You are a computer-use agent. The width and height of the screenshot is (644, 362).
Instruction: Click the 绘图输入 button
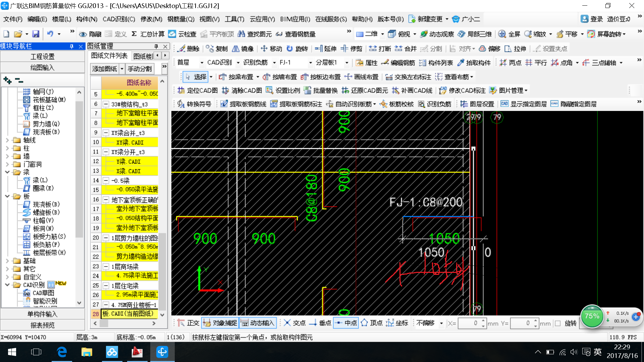pos(43,68)
